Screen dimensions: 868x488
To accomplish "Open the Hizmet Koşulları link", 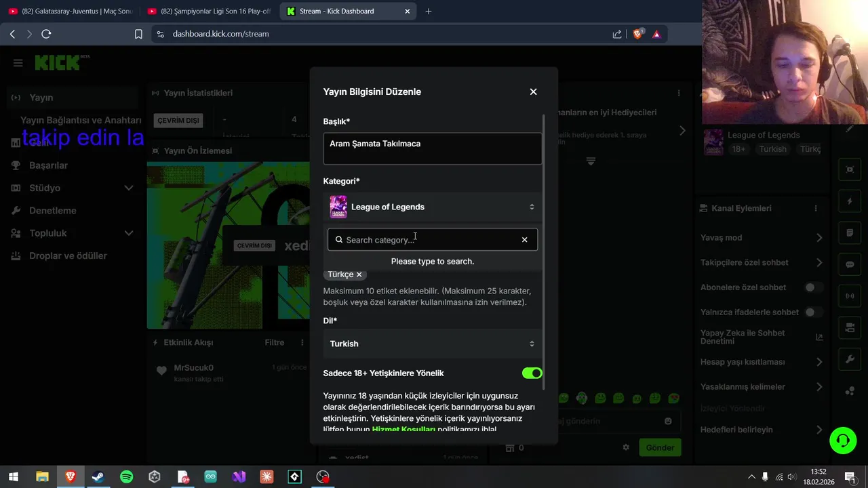I will [x=403, y=430].
